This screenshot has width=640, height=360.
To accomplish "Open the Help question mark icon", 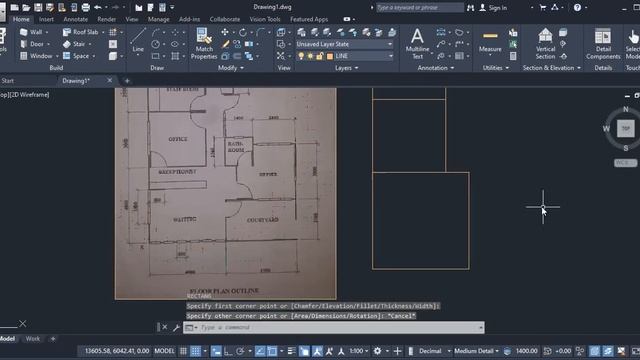I will tap(577, 7).
